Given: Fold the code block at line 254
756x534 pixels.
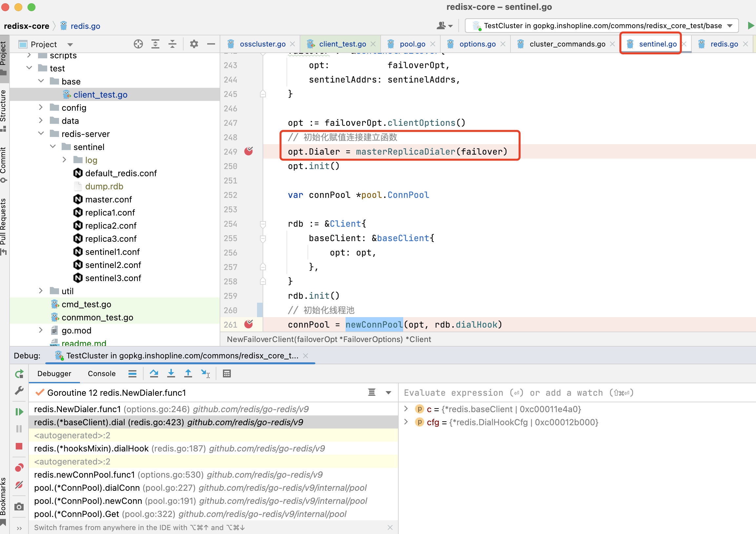Looking at the screenshot, I should pos(263,224).
